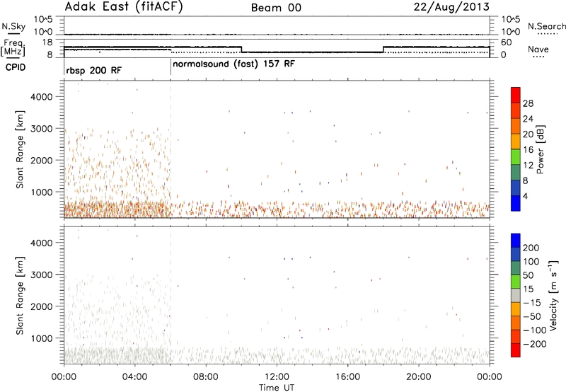This screenshot has width=566, height=392.
Task: Click the 'Beam 00' label
Action: point(276,8)
